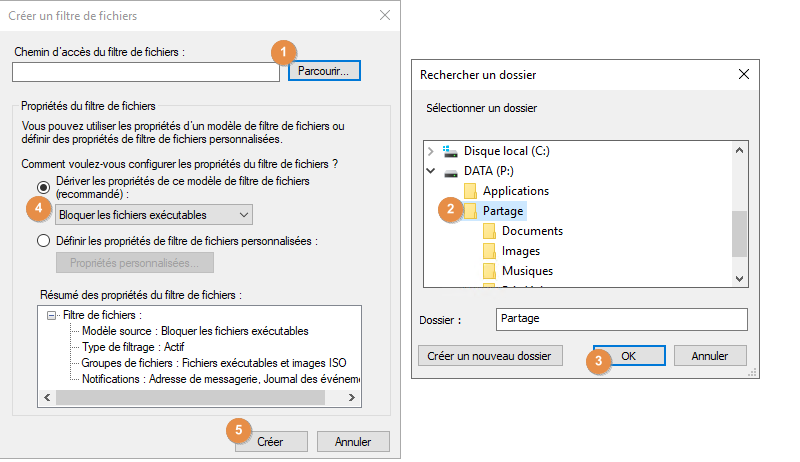Screen dimensions: 800x462
Task: Select the custom filter properties radio option
Action: click(x=43, y=240)
